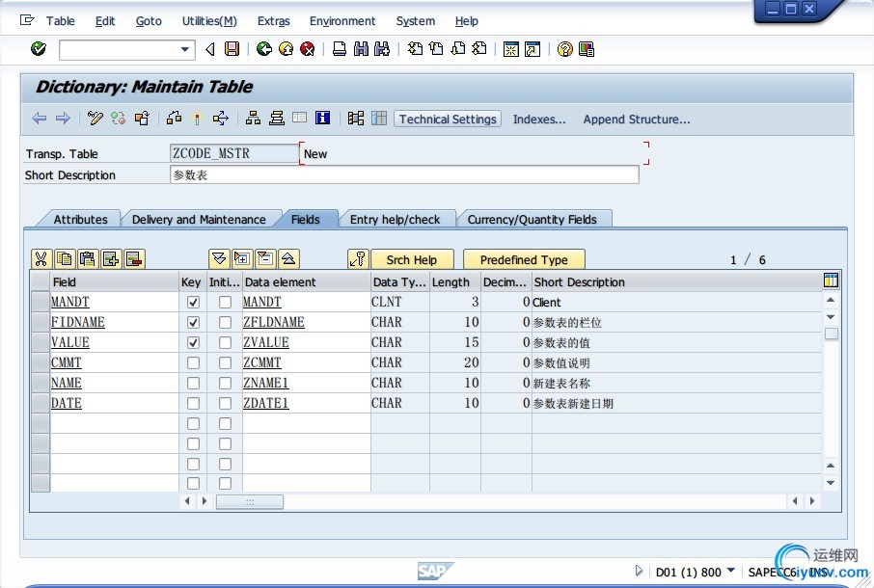The width and height of the screenshot is (874, 588).
Task: Click the Technical Settings button
Action: [448, 120]
